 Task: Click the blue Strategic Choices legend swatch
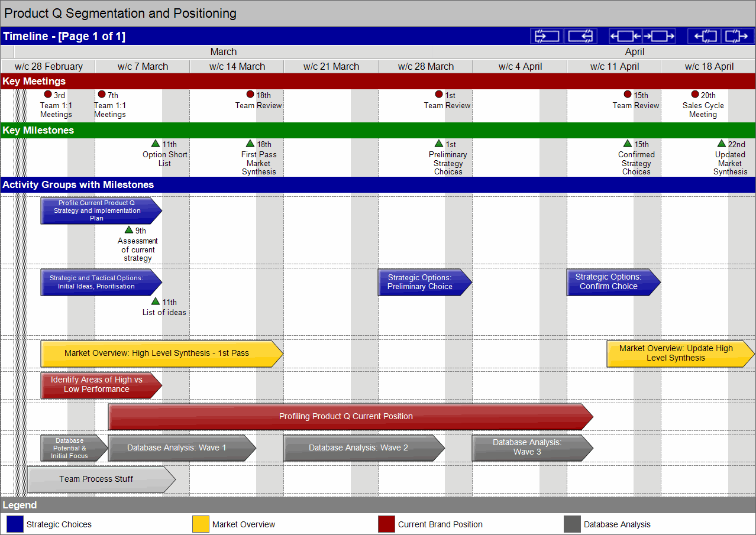(x=15, y=524)
